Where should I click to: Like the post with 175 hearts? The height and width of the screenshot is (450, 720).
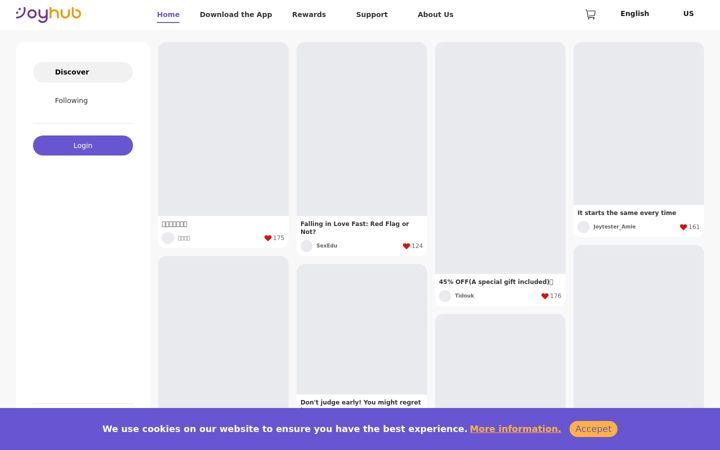coord(268,238)
